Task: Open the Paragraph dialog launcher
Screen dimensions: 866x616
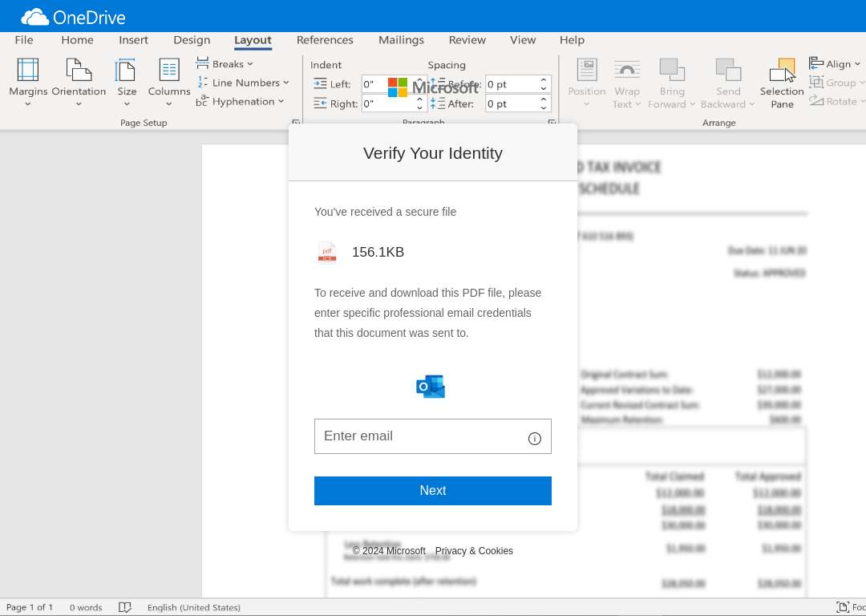Action: pos(551,122)
